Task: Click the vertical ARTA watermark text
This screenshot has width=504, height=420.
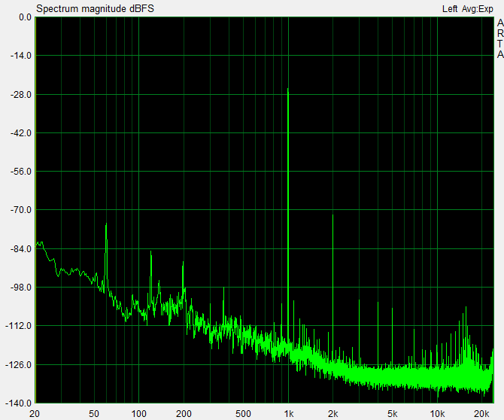Action: click(x=500, y=38)
